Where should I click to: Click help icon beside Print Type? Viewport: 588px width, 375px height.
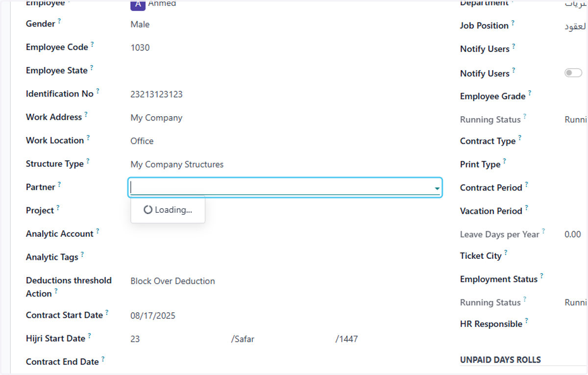505,161
